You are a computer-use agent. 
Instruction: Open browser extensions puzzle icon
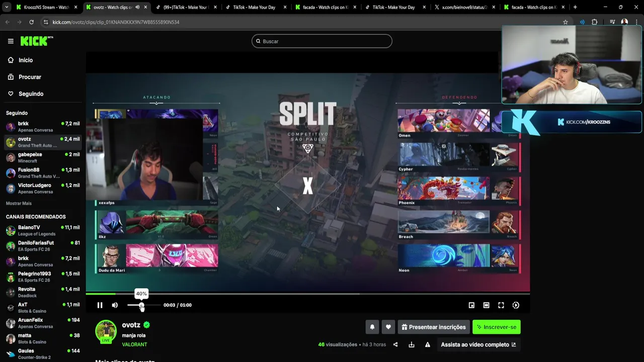594,22
